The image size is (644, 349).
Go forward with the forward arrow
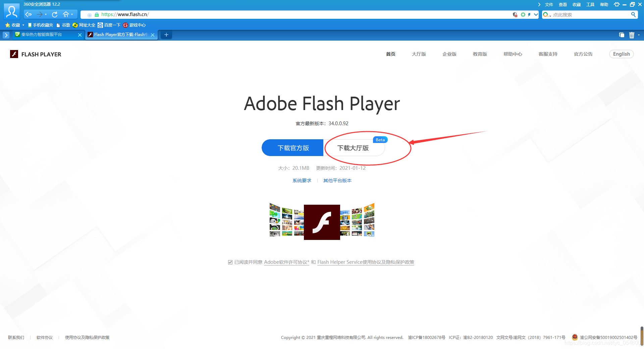click(39, 14)
